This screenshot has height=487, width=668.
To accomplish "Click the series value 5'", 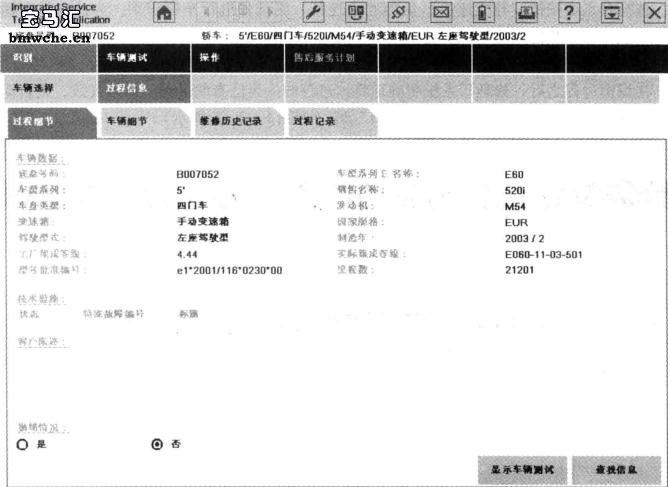I will point(181,190).
